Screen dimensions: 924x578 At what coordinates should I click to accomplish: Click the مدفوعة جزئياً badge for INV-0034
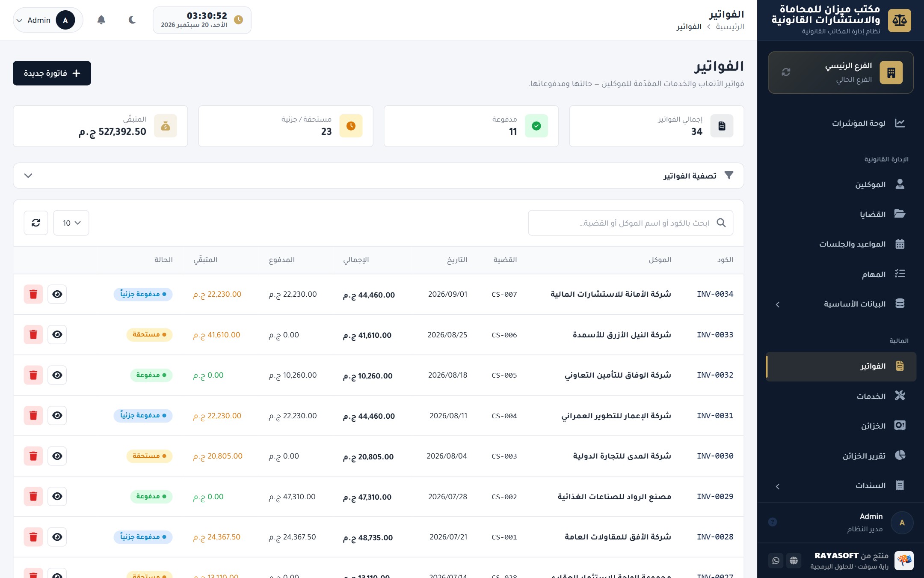143,294
